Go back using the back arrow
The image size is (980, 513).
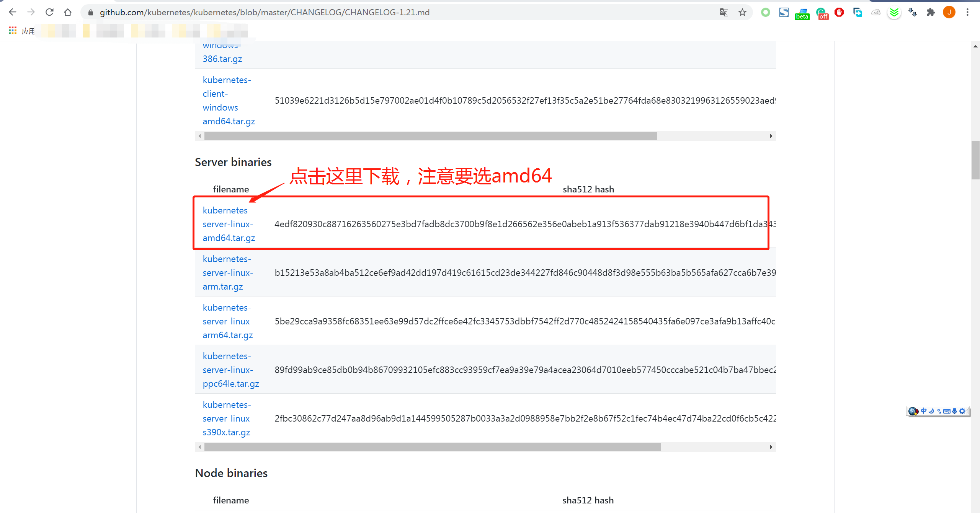coord(13,12)
